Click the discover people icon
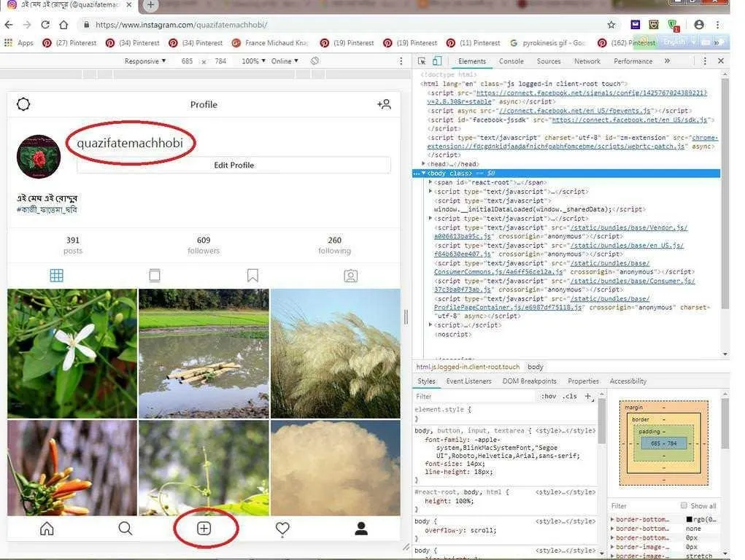 [384, 104]
